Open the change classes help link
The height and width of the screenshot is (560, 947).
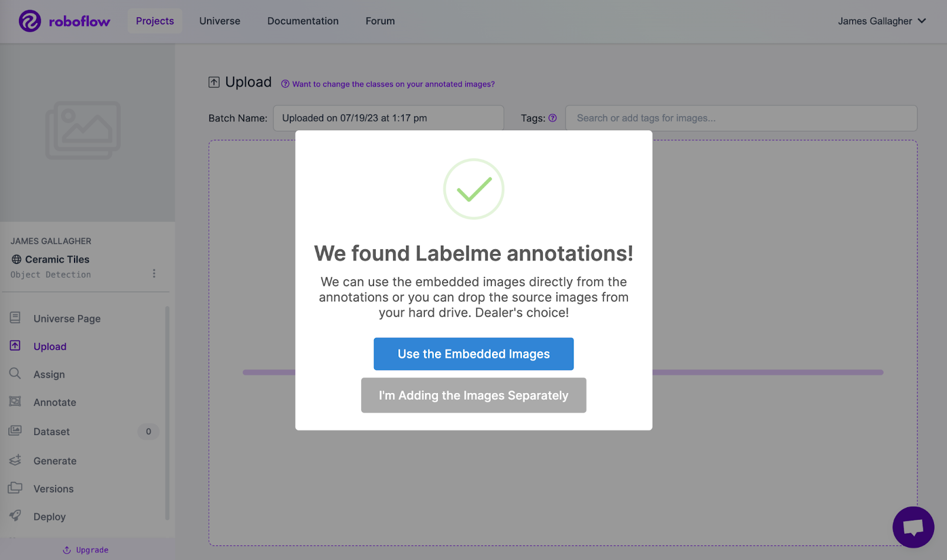click(x=393, y=84)
